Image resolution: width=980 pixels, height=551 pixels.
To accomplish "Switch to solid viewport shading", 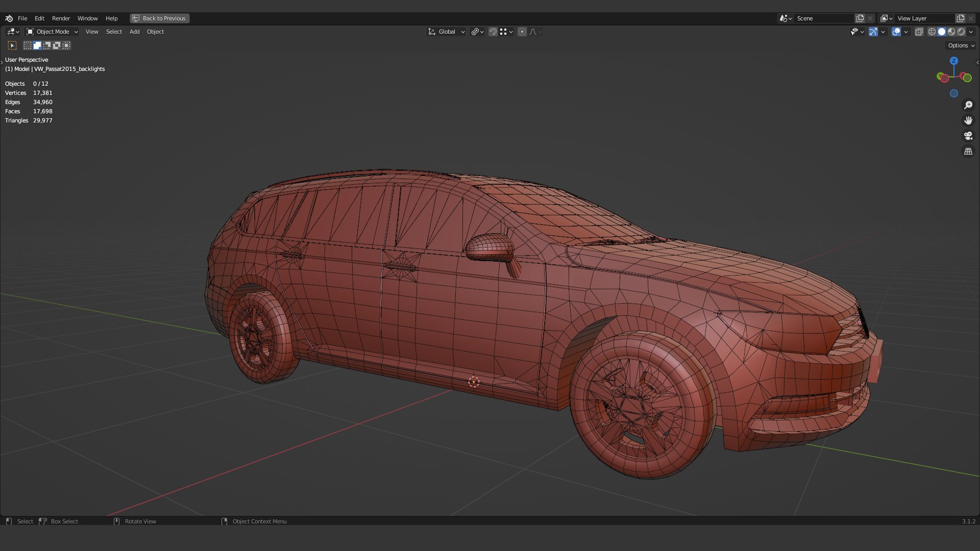I will click(942, 32).
